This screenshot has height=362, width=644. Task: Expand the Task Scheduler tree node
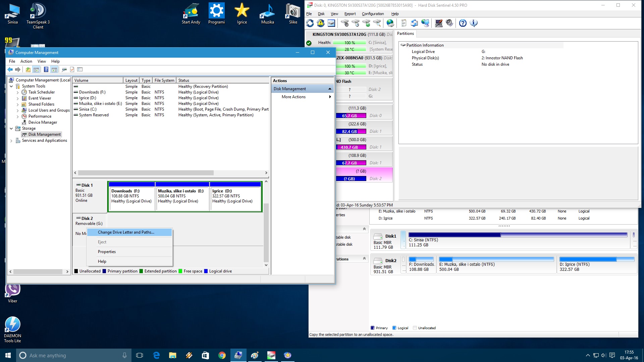(x=17, y=93)
